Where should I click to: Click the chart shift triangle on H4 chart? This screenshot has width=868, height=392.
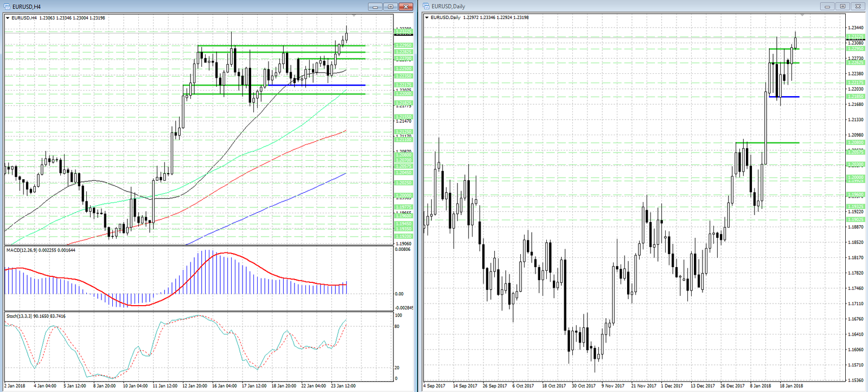354,15
